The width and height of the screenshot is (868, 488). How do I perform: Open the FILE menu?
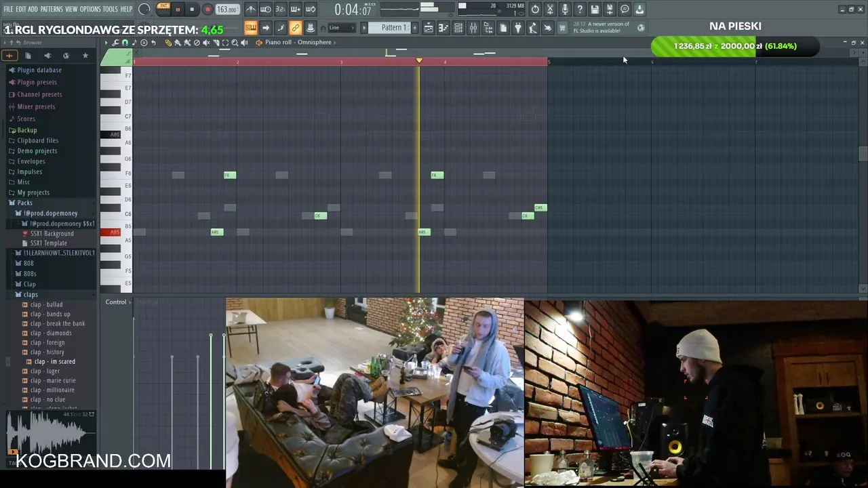tap(8, 9)
